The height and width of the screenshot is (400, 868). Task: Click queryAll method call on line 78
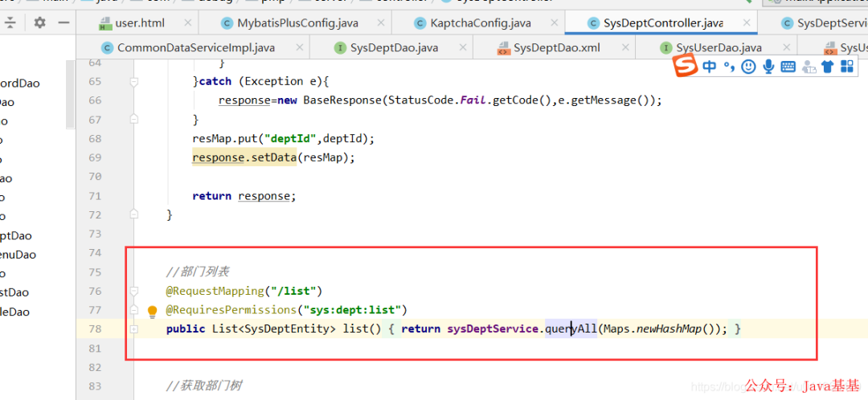[x=571, y=329]
